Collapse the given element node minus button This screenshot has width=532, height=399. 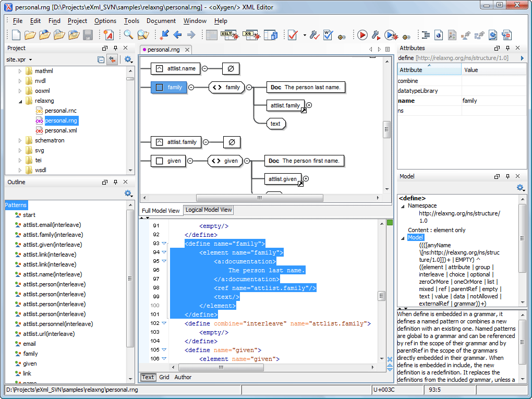[247, 161]
